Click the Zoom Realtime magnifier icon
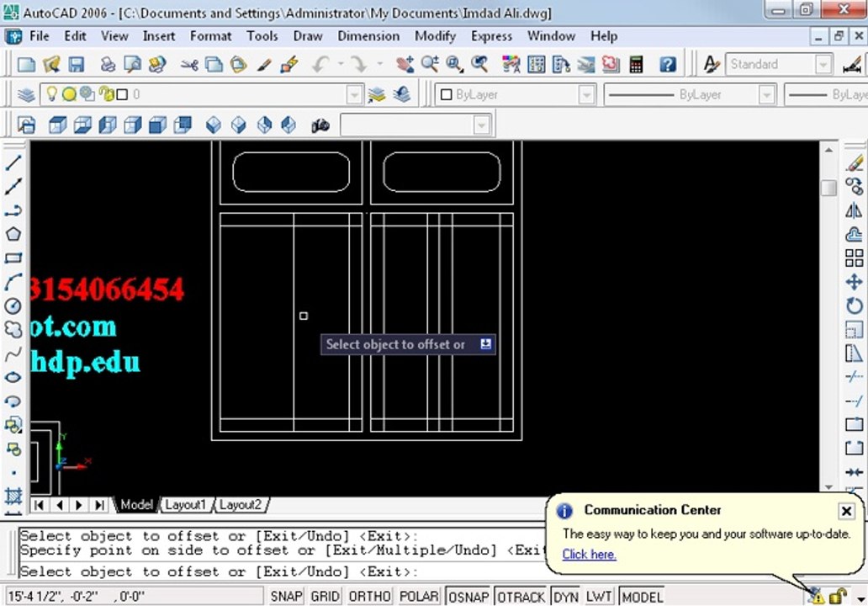The image size is (868, 606). coord(430,64)
